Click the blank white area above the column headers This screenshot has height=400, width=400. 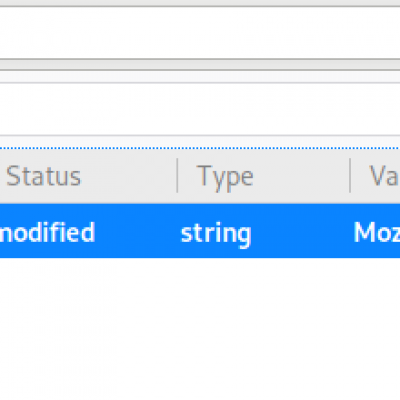point(200,109)
